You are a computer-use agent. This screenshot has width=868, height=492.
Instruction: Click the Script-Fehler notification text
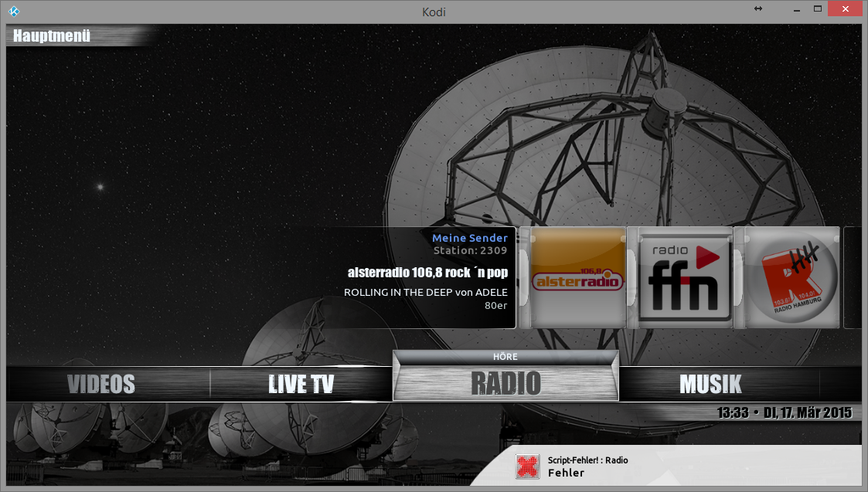click(587, 460)
